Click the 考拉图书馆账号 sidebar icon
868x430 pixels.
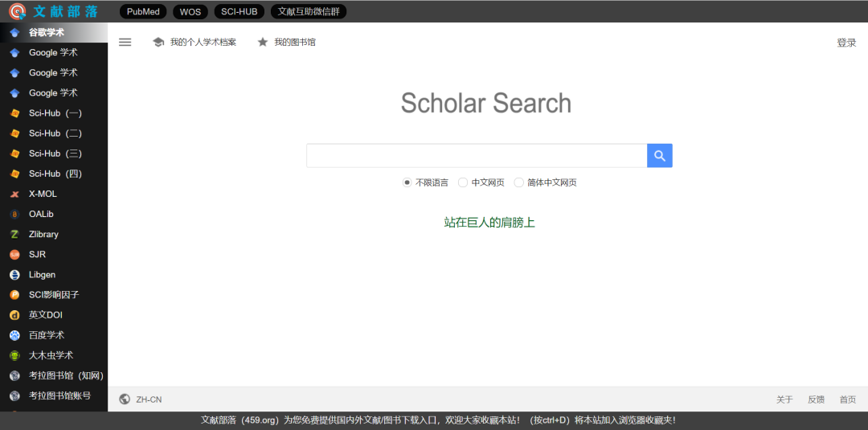[15, 396]
